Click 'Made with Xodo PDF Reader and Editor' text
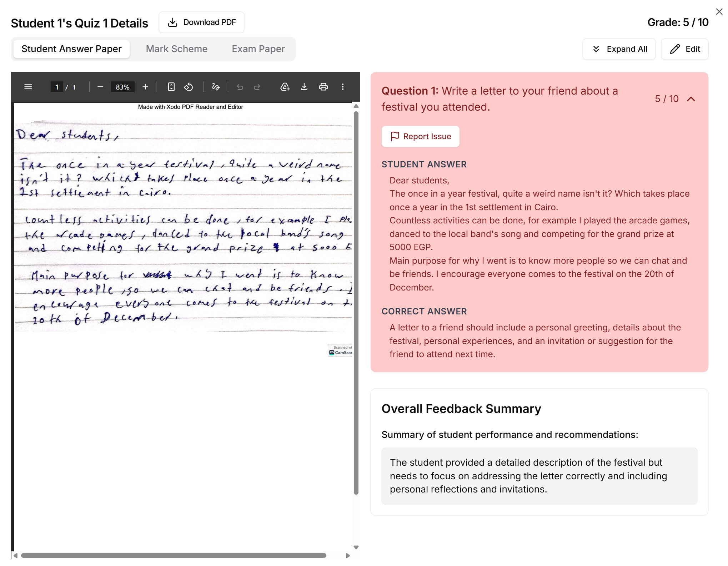The height and width of the screenshot is (566, 728). (190, 107)
